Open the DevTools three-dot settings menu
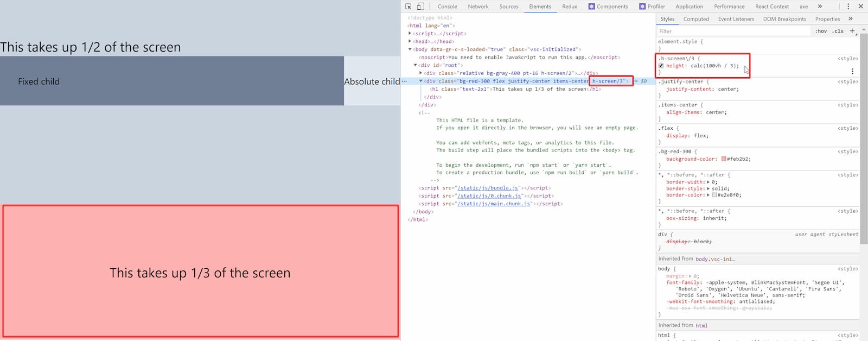Image resolution: width=868 pixels, height=341 pixels. (848, 7)
